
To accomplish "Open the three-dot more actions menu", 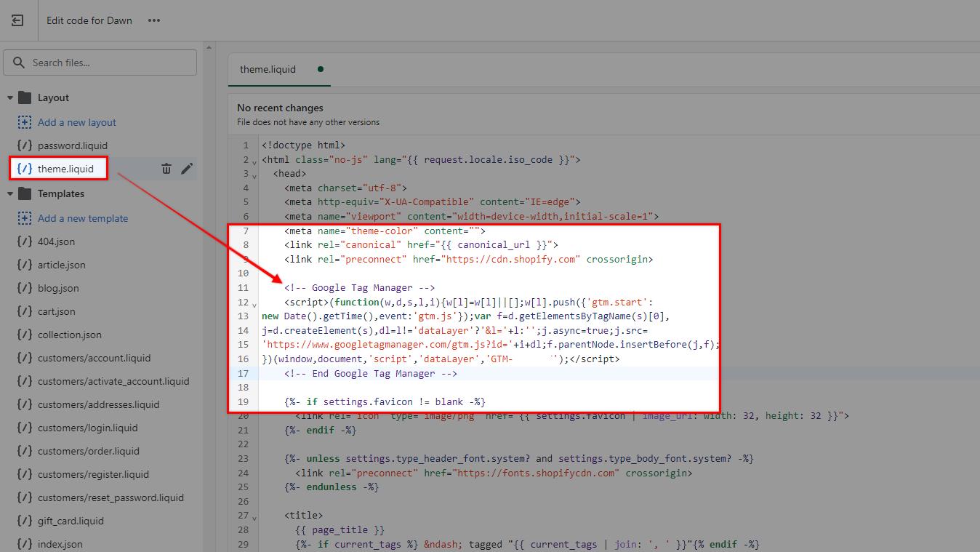I will (x=154, y=20).
